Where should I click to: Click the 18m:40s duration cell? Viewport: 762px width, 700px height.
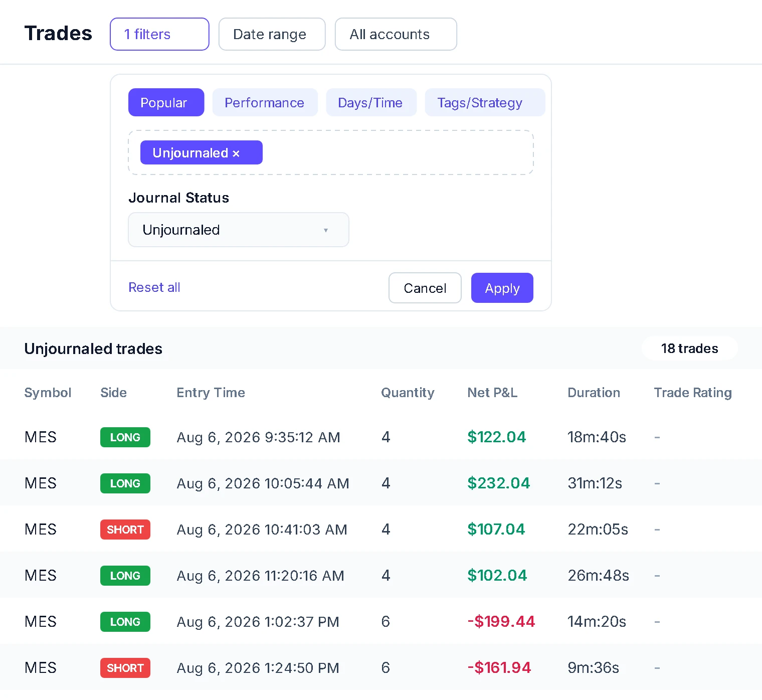point(597,437)
